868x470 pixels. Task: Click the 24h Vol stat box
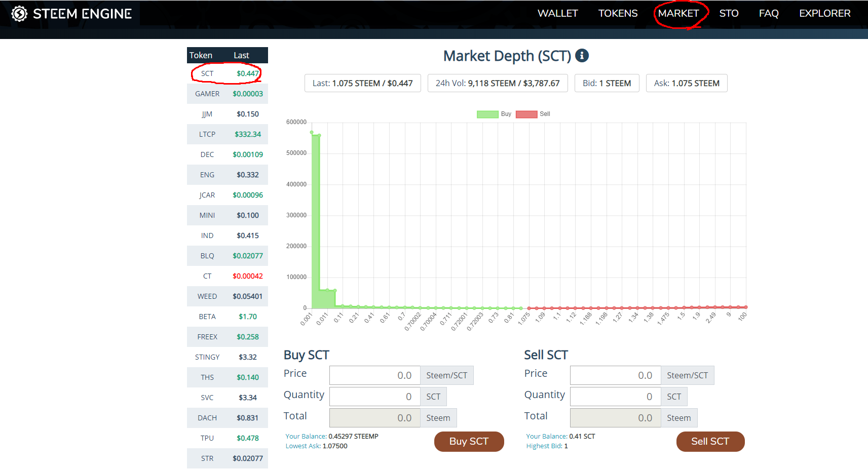coord(498,83)
